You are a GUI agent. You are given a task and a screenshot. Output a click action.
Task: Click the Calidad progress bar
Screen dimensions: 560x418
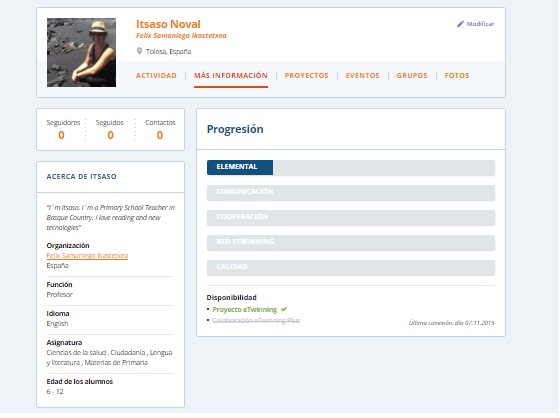(x=351, y=268)
